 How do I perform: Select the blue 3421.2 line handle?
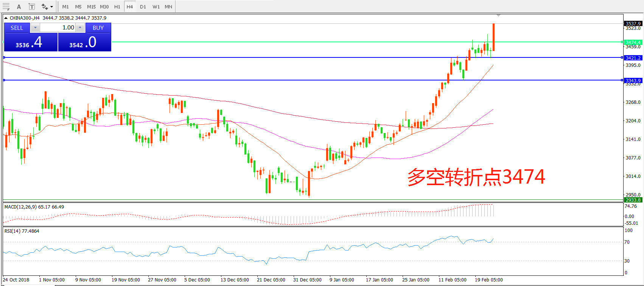622,57
